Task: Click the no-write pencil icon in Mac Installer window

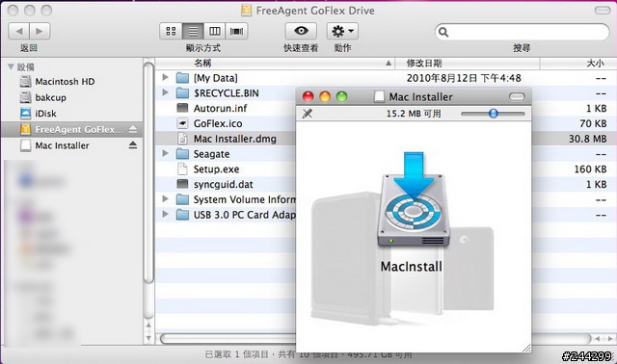Action: [x=308, y=114]
